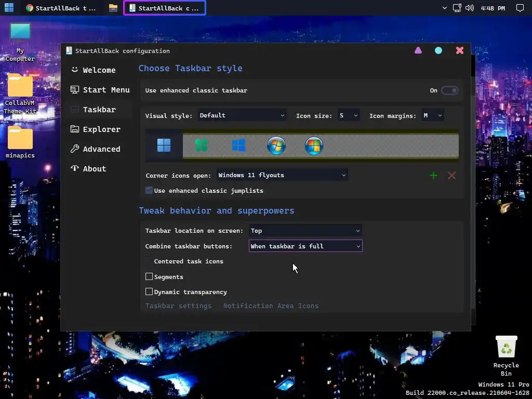
Task: Open File Explorer from the taskbar
Action: click(x=113, y=8)
